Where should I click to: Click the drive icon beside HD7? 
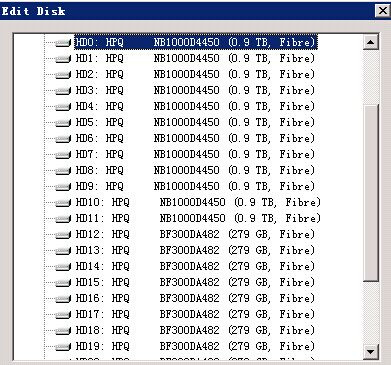pos(63,154)
